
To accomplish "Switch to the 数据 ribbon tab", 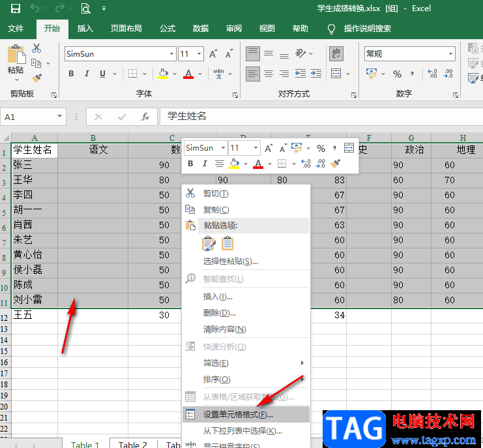I will point(201,28).
